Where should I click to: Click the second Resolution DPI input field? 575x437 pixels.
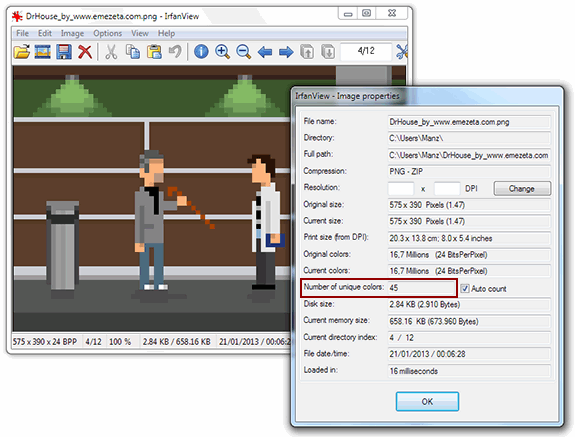click(447, 188)
